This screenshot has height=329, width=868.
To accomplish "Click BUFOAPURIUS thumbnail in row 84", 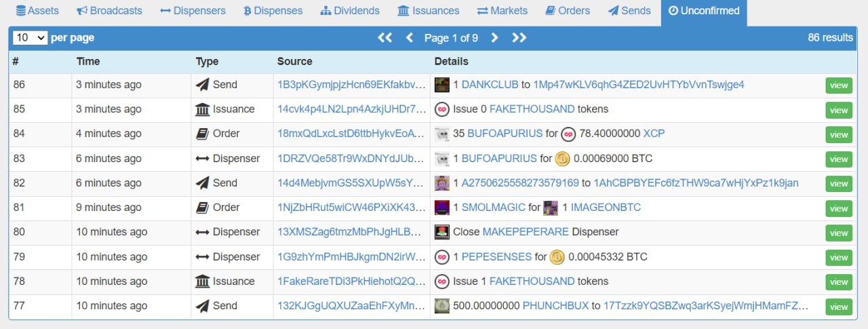I will point(441,134).
